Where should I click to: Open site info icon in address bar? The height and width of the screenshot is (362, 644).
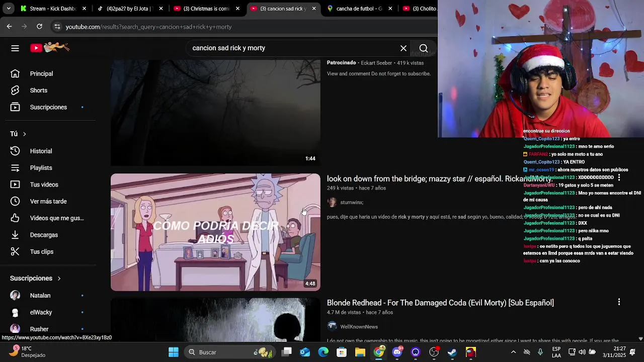tap(57, 27)
